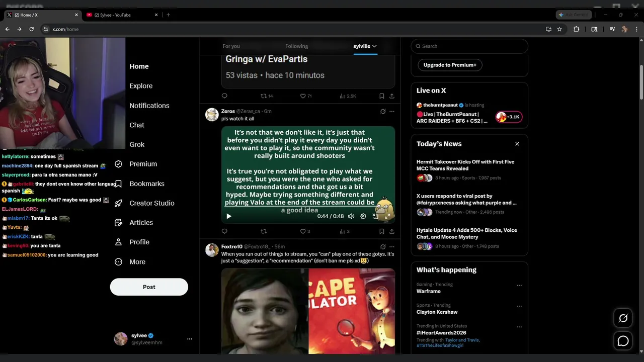Bookmark the Zeros post
The width and height of the screenshot is (644, 362).
point(381,231)
